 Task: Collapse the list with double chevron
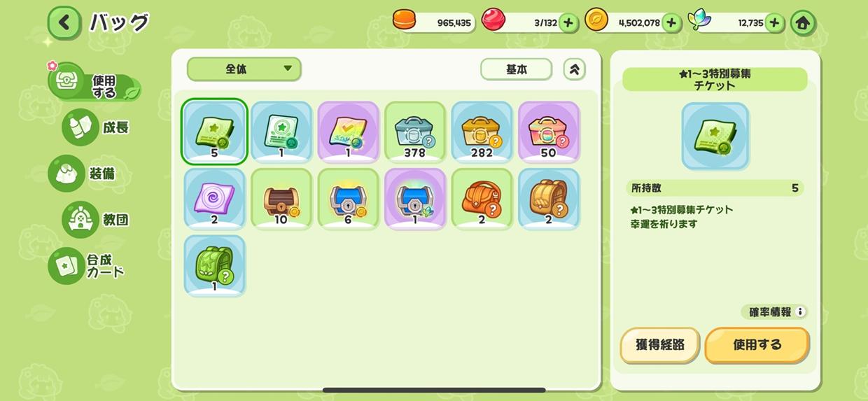coord(574,69)
